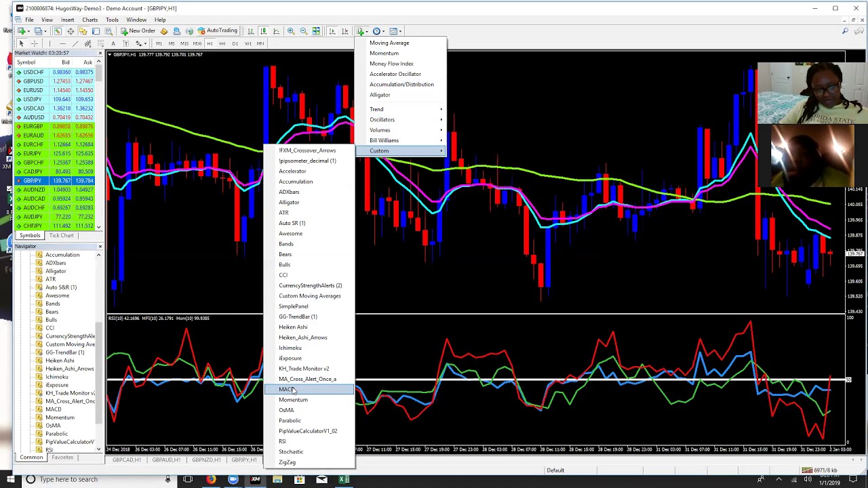Open the Terminal toolbar icon
The width and height of the screenshot is (868, 488).
(96, 31)
